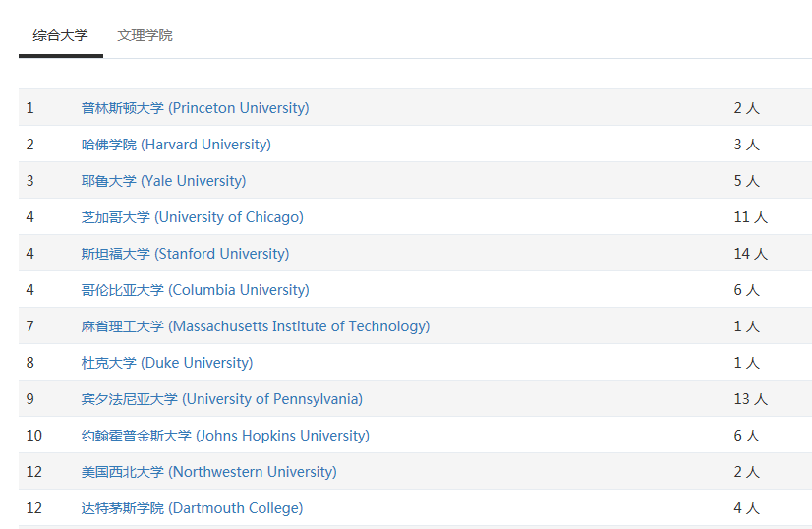Viewport: 812px width, 529px height.
Task: Open the Duke University link
Action: [x=167, y=362]
